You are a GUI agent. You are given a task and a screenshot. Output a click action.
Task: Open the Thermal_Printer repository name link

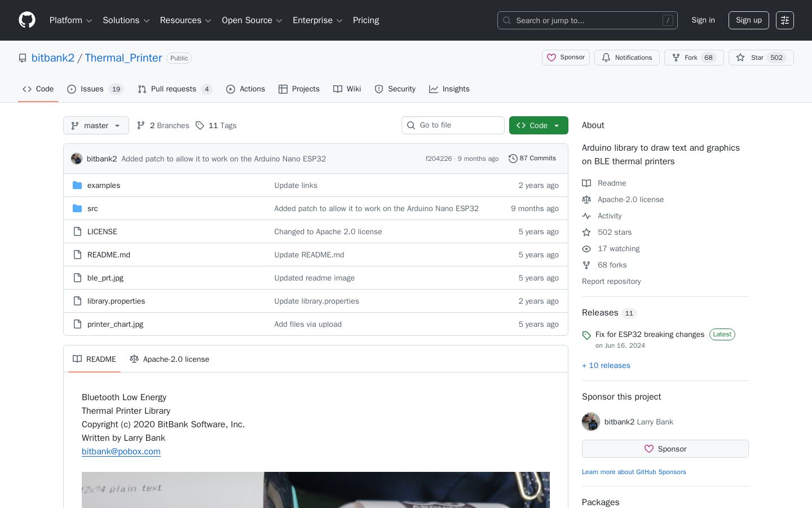pos(123,58)
